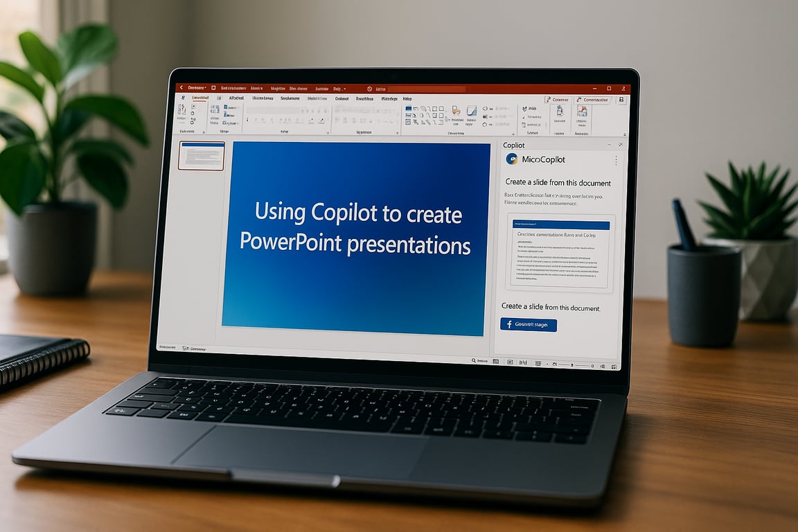
Task: Open the three-dot menu in the Copilot pane
Action: (616, 161)
